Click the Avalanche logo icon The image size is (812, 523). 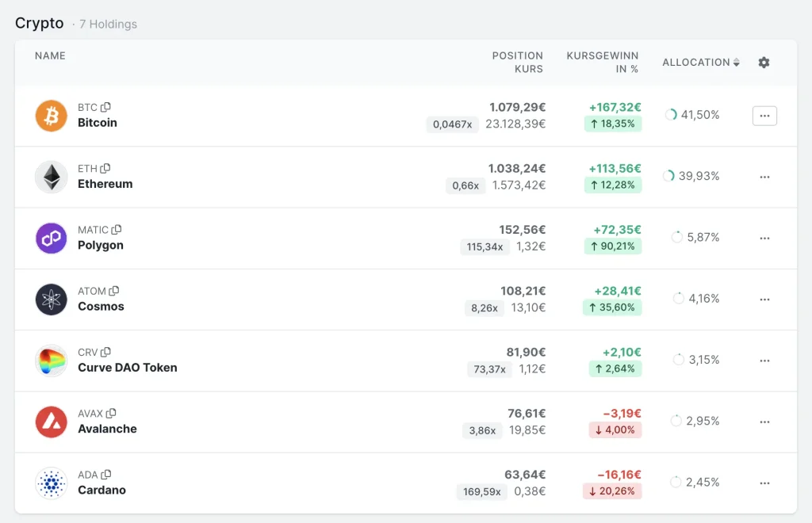[x=52, y=422]
